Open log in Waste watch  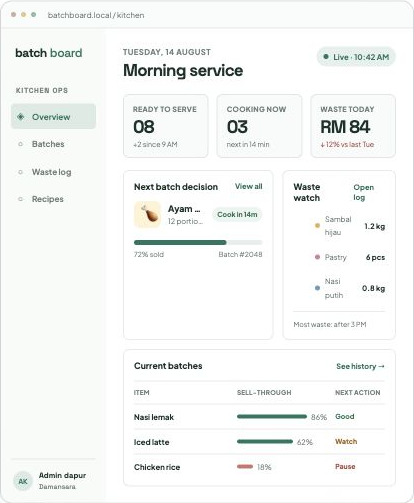coord(364,192)
